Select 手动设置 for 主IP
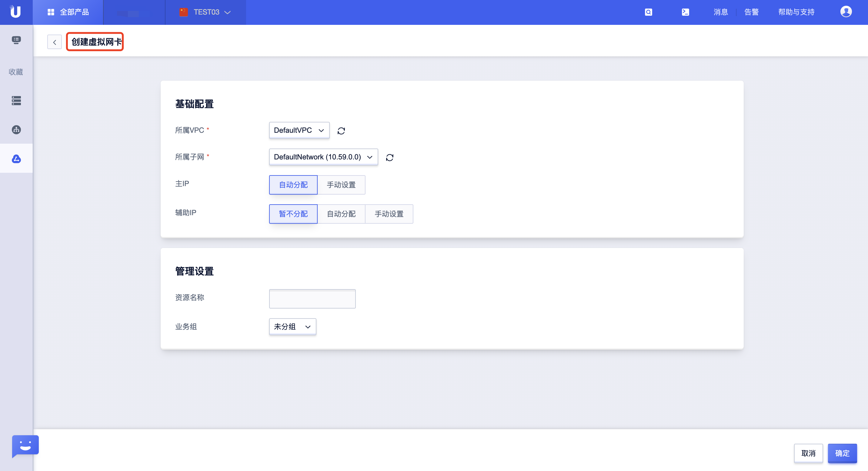Screen dimensions: 868x471 click(x=341, y=185)
